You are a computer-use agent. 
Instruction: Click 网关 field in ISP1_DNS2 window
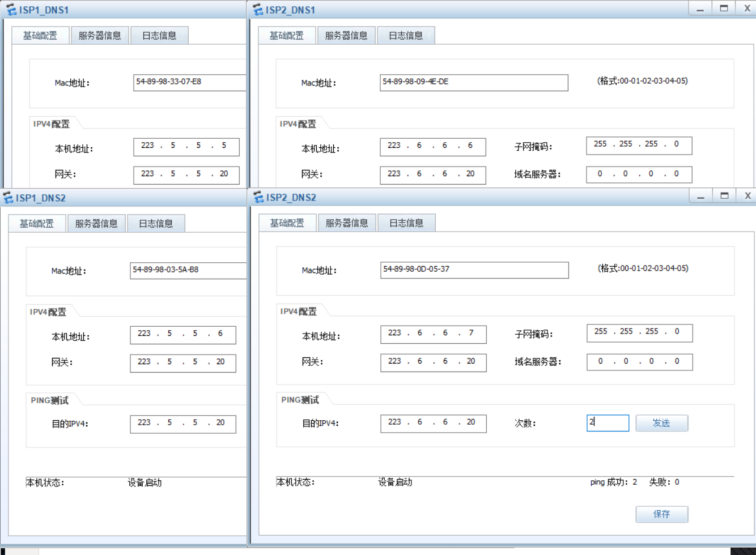pos(183,363)
